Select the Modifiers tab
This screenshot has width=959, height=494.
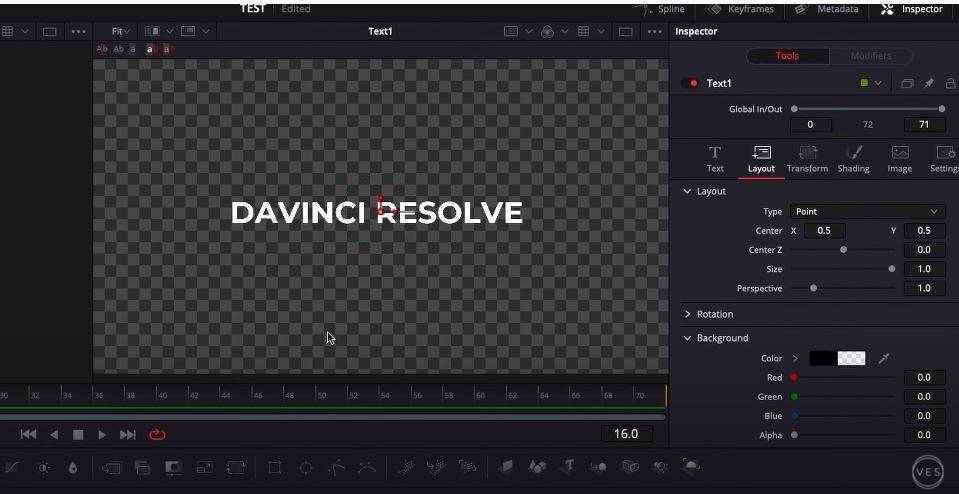tap(870, 56)
